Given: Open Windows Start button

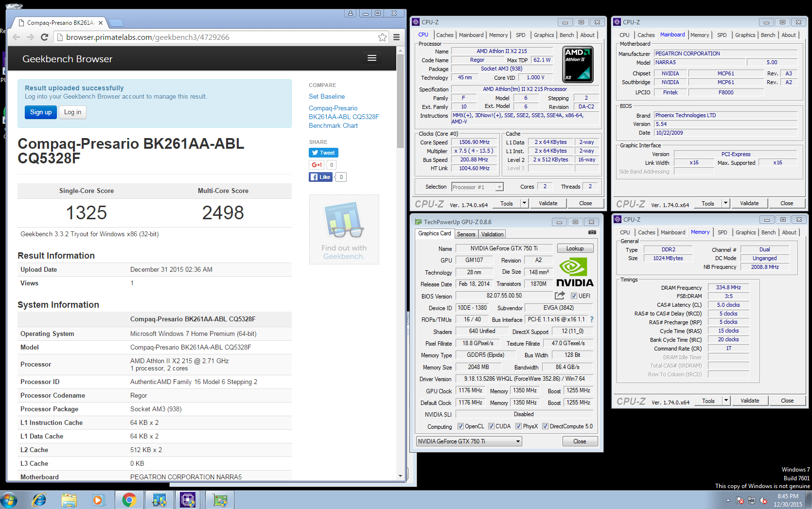Looking at the screenshot, I should 8,500.
